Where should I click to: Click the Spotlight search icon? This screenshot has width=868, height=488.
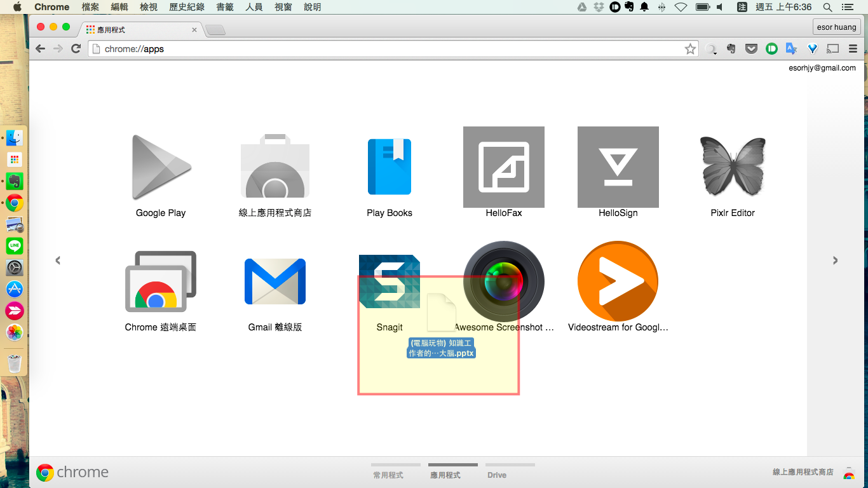(x=827, y=7)
